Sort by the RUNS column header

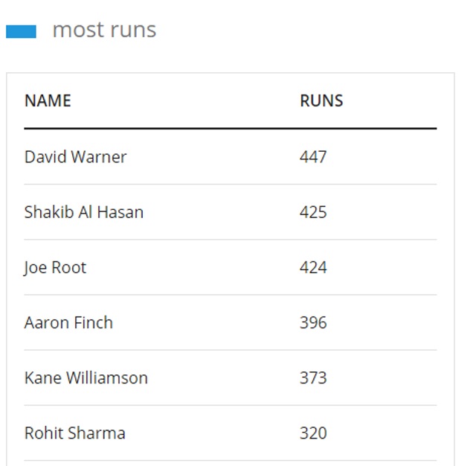tap(321, 100)
